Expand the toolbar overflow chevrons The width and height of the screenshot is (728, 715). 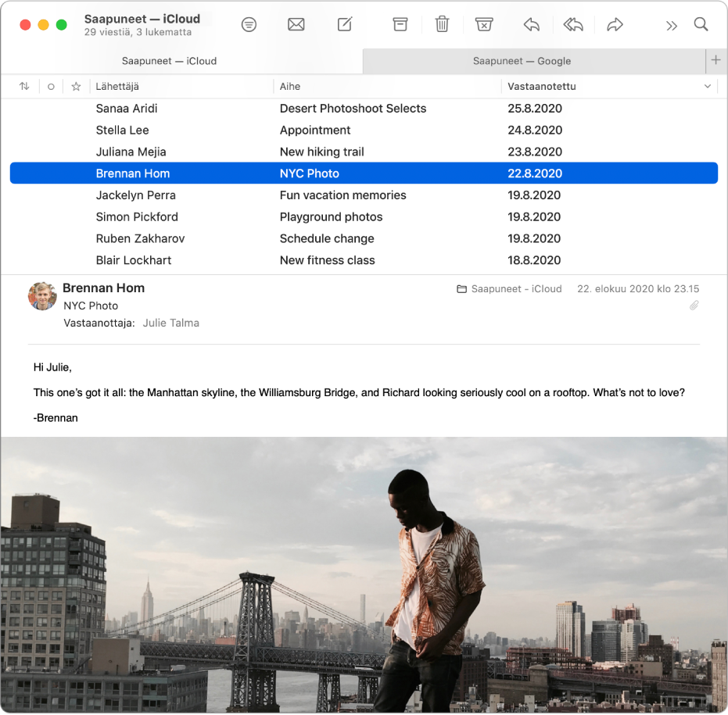671,26
